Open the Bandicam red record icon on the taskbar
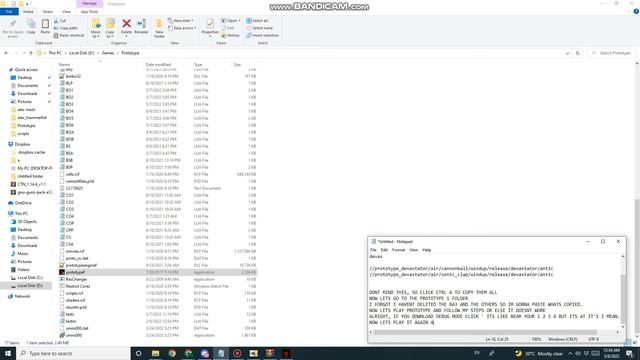This screenshot has height=360, width=640. coord(237,353)
